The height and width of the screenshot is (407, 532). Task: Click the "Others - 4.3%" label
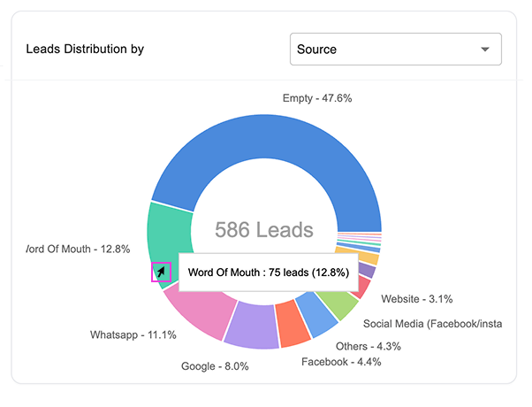click(368, 344)
